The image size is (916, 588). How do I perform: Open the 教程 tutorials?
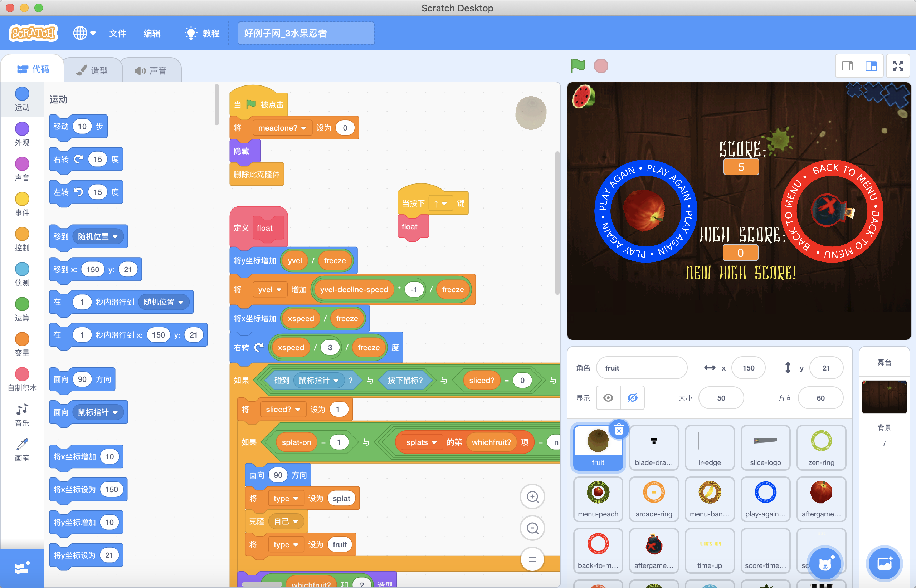click(202, 33)
